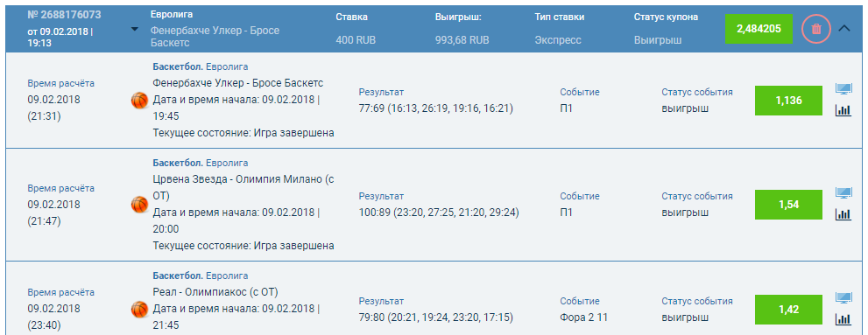Viewport: 868px width, 335px height.
Task: Click basketball icon of Fenerbahce event
Action: (x=139, y=100)
